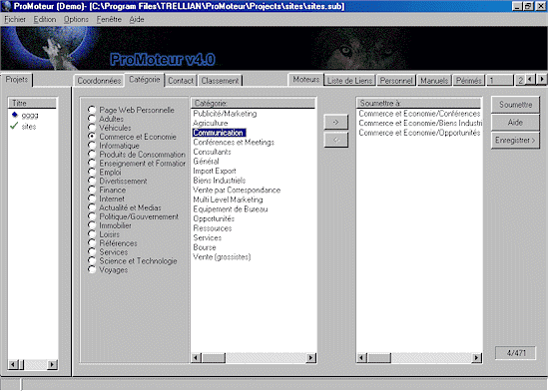Screen dimensions: 549x392
Task: Click left arrow of Catégorie list scrollbar
Action: click(197, 358)
